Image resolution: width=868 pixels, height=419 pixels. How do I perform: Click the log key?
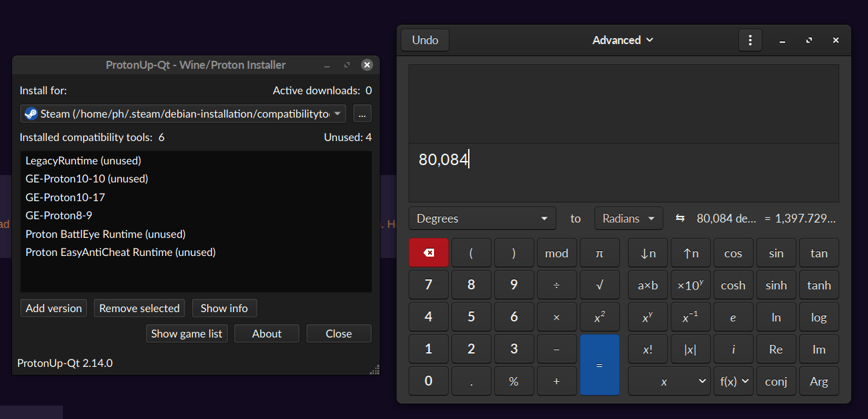tap(819, 317)
